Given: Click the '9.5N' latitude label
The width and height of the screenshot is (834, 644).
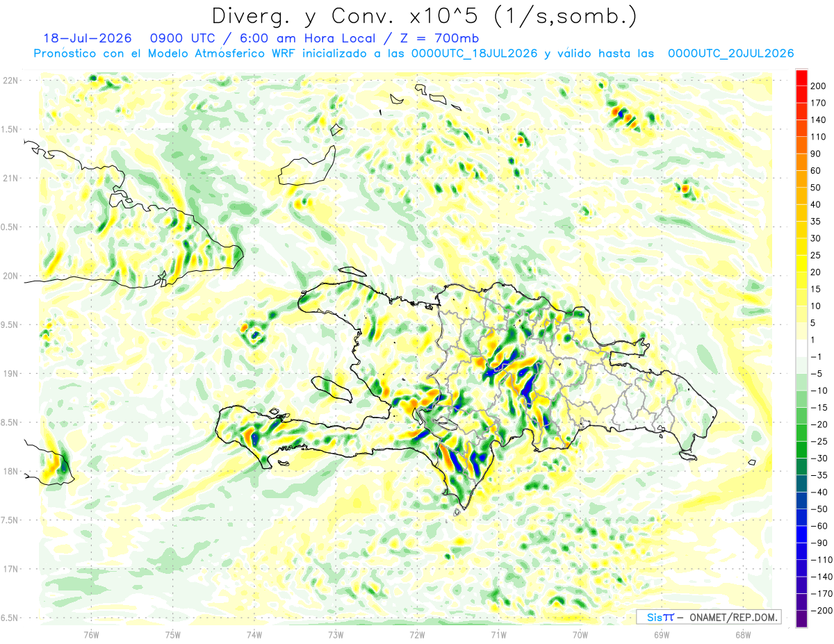Looking at the screenshot, I should (x=10, y=324).
